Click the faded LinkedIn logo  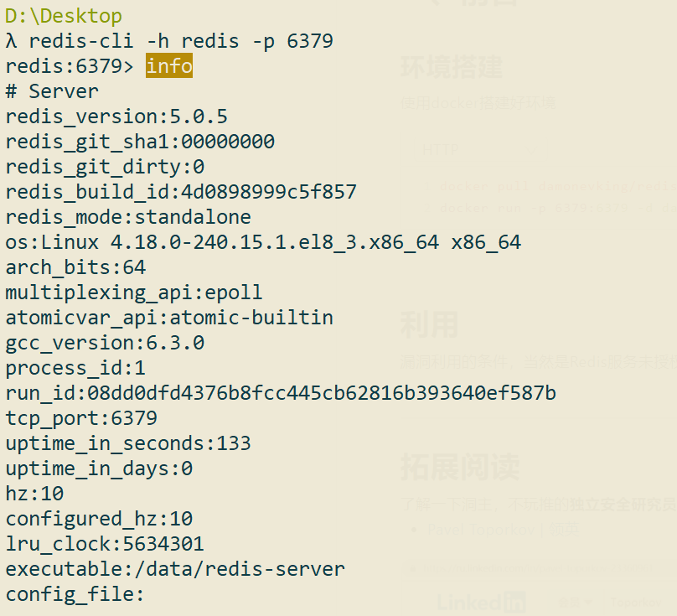click(482, 603)
